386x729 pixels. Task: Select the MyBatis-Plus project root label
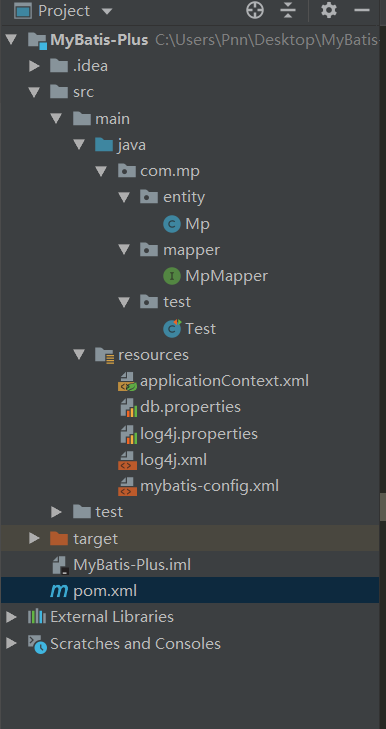tap(99, 40)
